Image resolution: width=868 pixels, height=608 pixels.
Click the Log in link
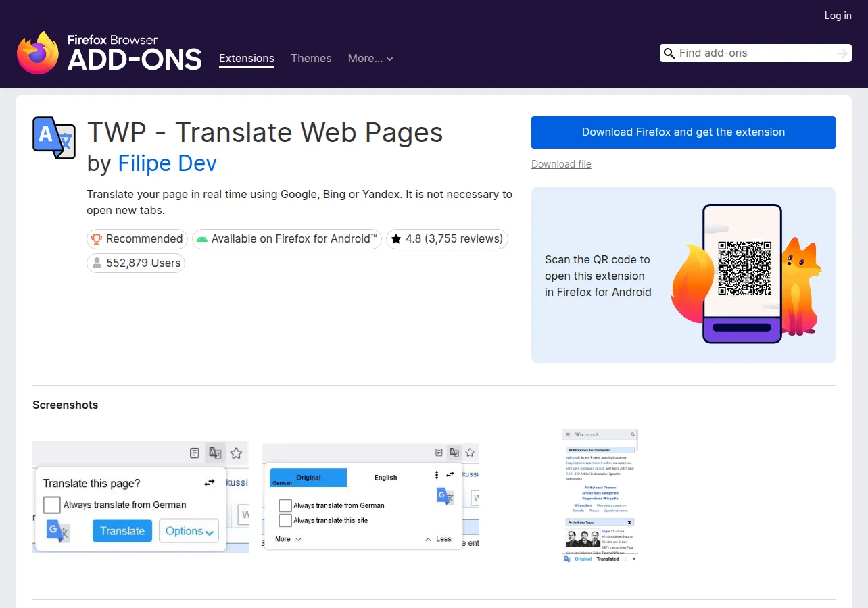pos(838,16)
